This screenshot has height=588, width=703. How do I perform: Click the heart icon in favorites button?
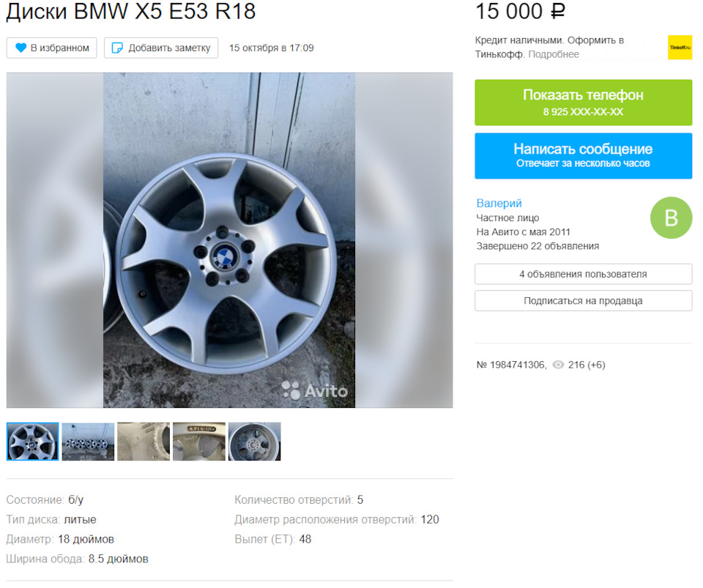(21, 48)
